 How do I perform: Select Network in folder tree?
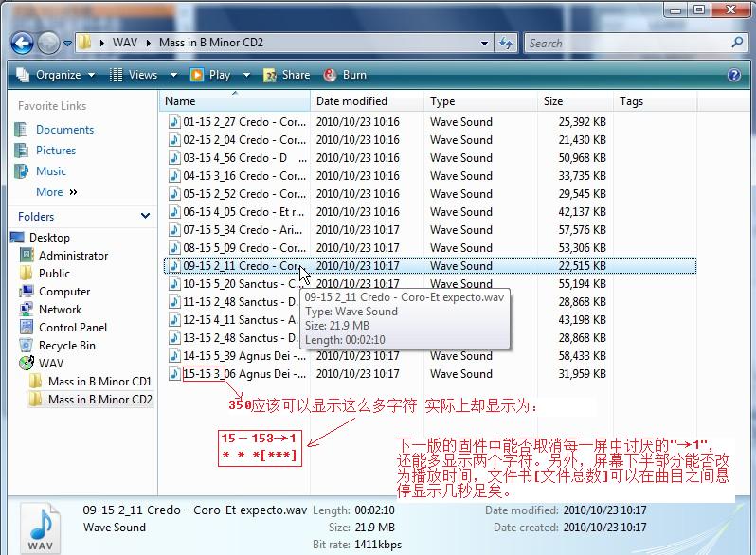pyautogui.click(x=60, y=310)
